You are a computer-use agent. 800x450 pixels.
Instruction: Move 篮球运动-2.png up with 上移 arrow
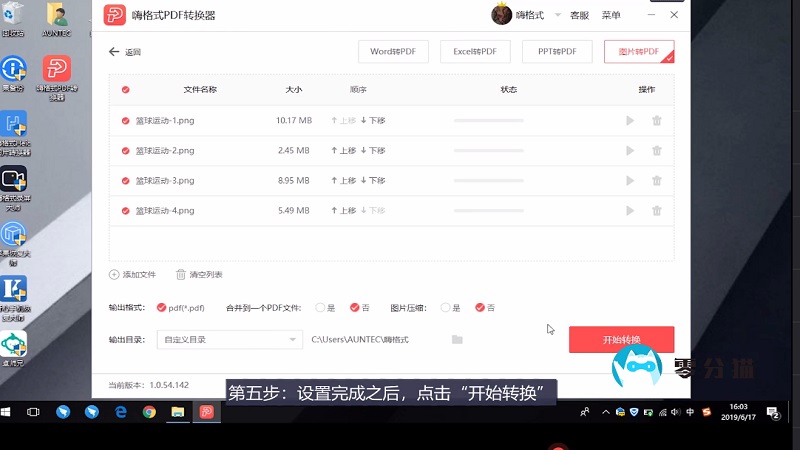(335, 151)
